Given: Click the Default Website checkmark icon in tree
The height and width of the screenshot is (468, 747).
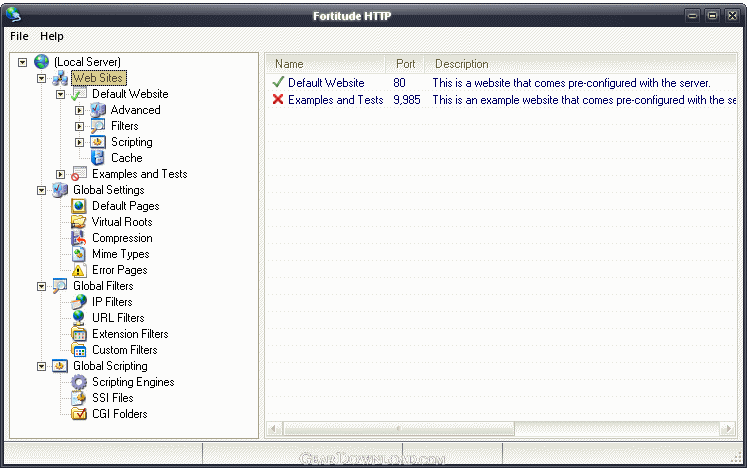Looking at the screenshot, I should click(x=79, y=94).
